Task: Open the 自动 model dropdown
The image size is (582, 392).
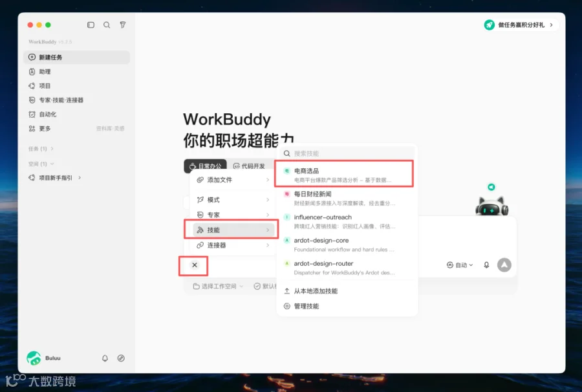Action: [460, 265]
